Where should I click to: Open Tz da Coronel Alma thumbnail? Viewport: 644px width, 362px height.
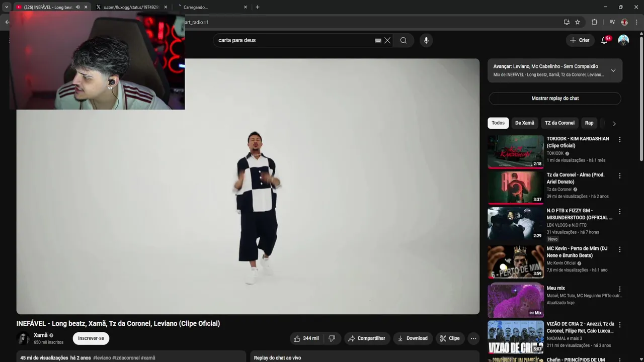pyautogui.click(x=516, y=188)
